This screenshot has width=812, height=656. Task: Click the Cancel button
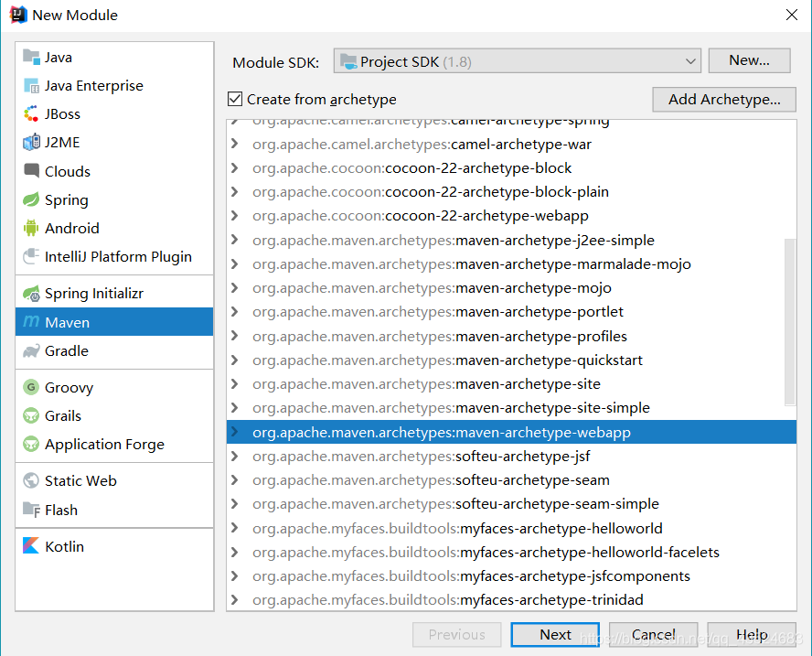coord(654,634)
